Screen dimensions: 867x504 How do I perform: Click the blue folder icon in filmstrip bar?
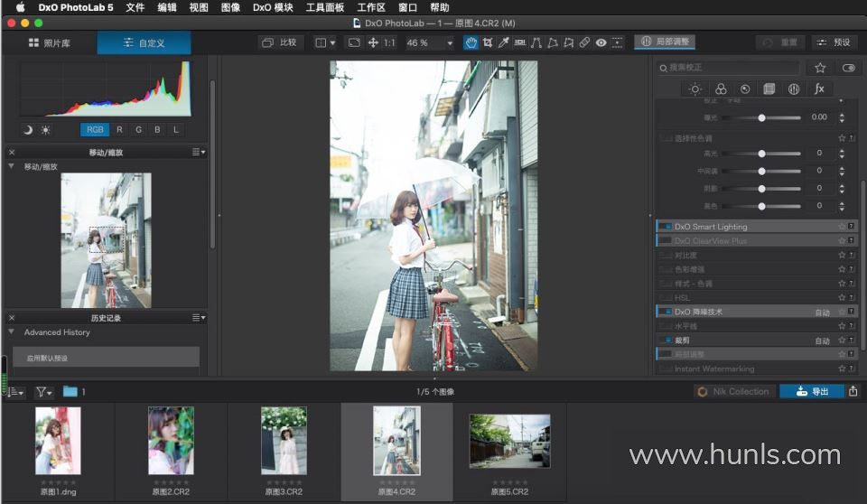click(70, 392)
